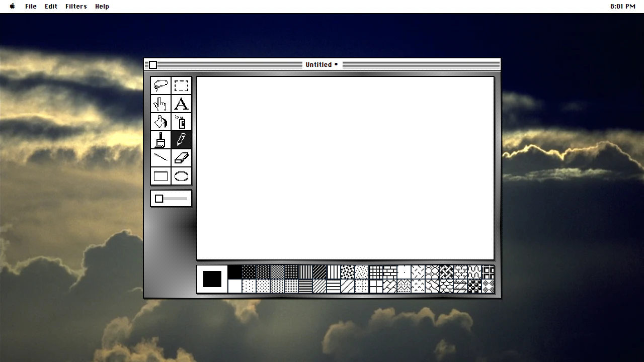Open the Filters menu
The height and width of the screenshot is (362, 644).
[76, 6]
